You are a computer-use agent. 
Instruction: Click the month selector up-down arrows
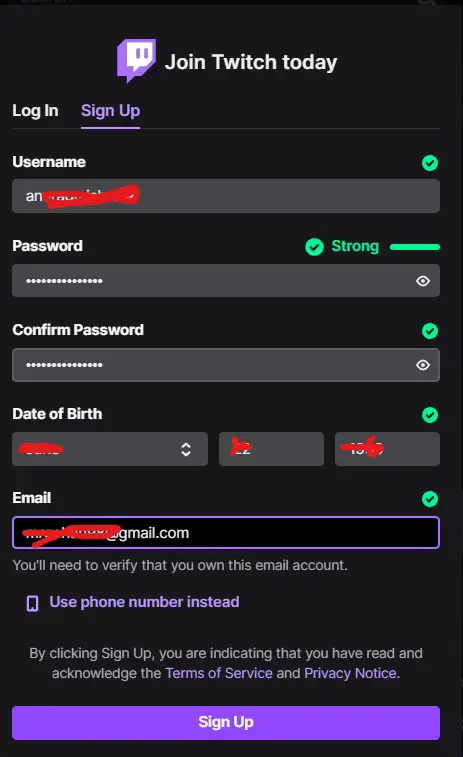click(x=186, y=449)
